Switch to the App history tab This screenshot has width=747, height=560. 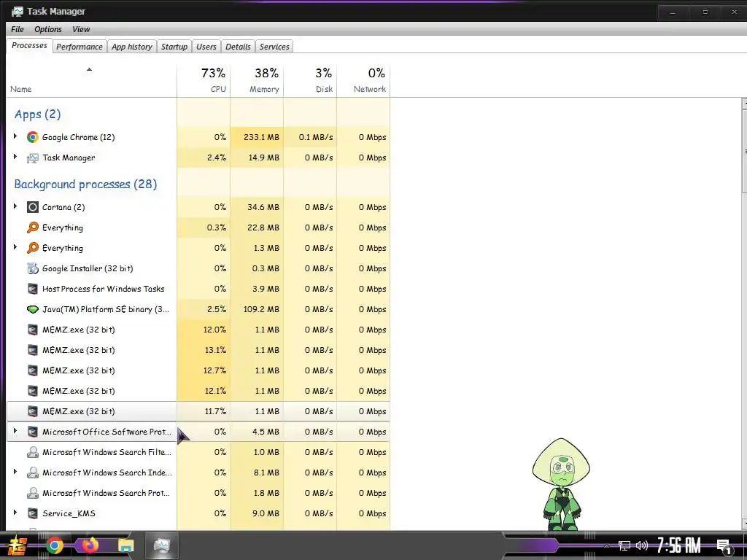click(131, 47)
